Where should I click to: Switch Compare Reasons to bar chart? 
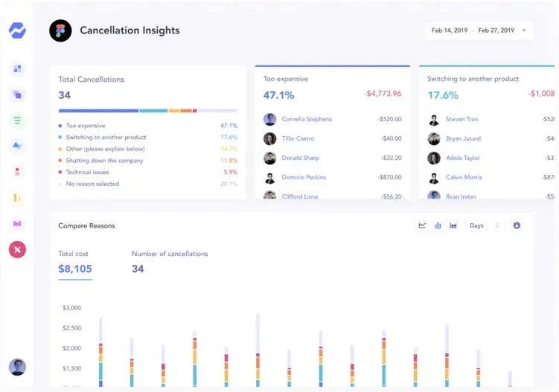(x=438, y=225)
